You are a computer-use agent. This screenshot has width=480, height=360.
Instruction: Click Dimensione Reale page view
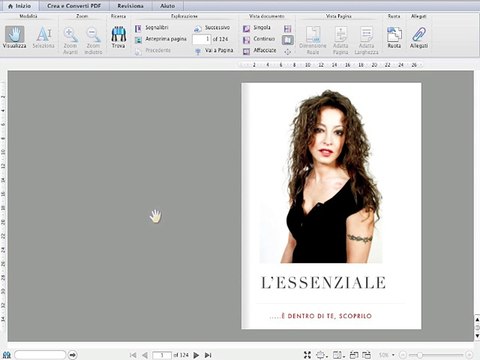[x=313, y=40]
